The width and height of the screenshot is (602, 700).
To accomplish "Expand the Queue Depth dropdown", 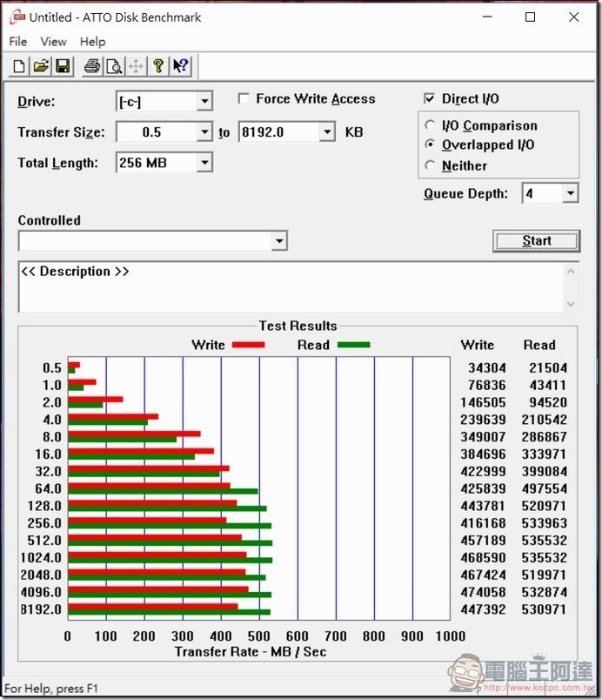I will coord(570,193).
